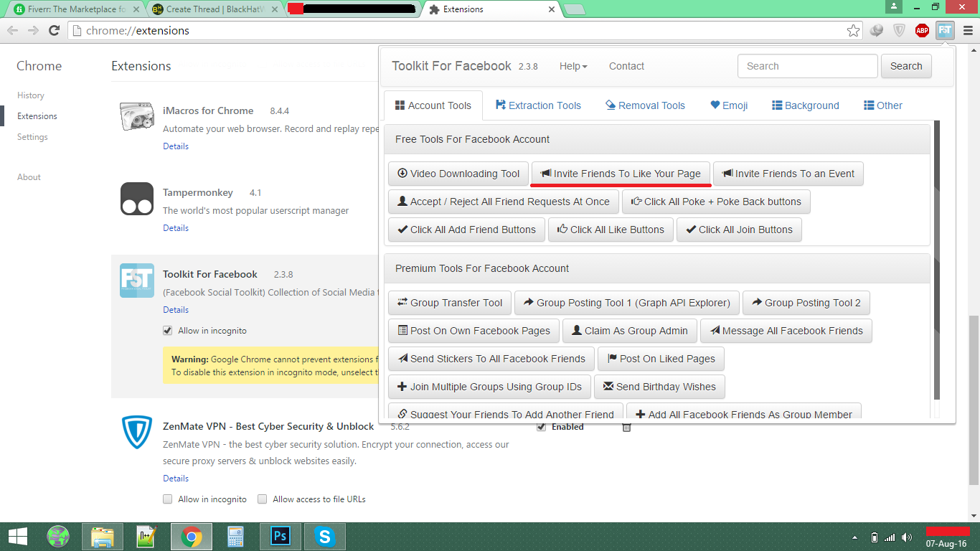Click the ZenMate VPN shield logo
Viewport: 980px width, 551px height.
pyautogui.click(x=137, y=433)
